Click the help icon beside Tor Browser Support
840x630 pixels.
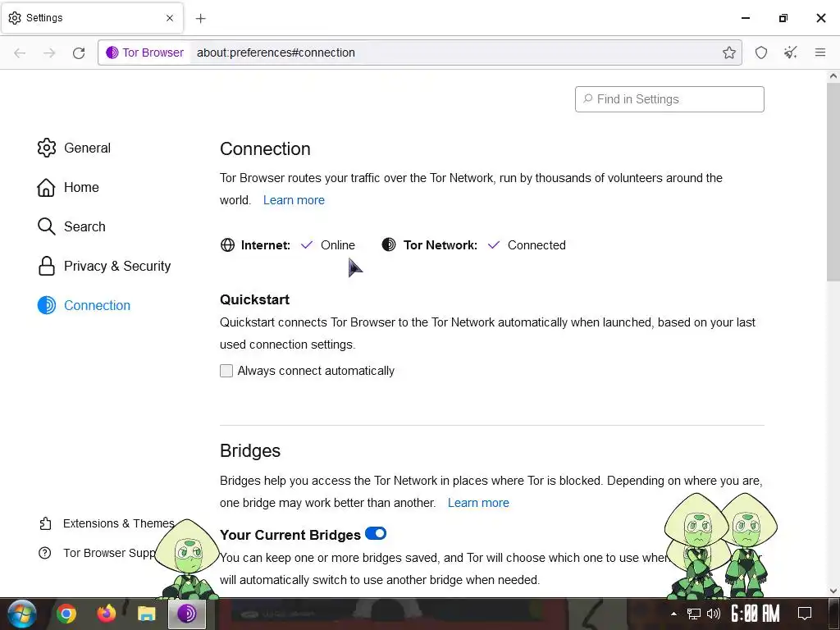45,553
